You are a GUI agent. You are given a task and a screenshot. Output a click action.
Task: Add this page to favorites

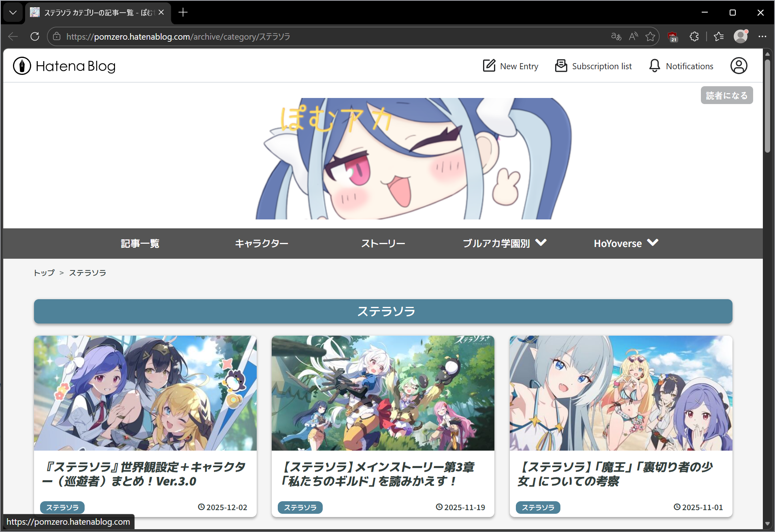click(650, 36)
